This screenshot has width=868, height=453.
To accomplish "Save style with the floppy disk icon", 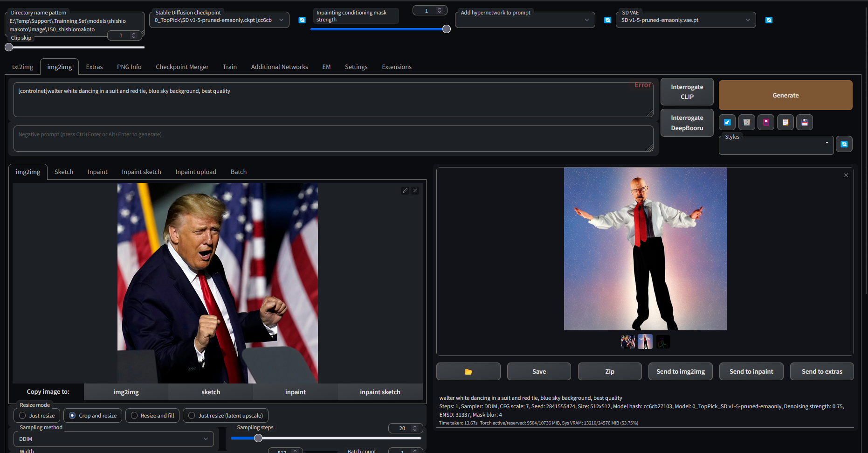I will [805, 122].
